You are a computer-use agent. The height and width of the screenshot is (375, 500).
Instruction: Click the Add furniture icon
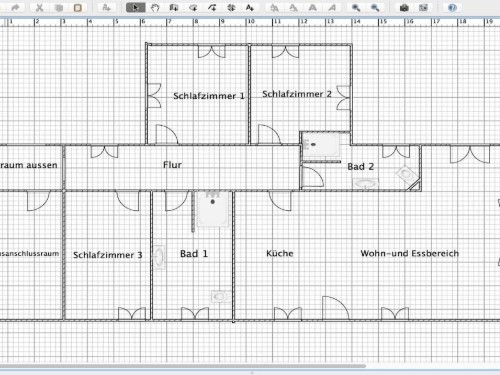(106, 7)
